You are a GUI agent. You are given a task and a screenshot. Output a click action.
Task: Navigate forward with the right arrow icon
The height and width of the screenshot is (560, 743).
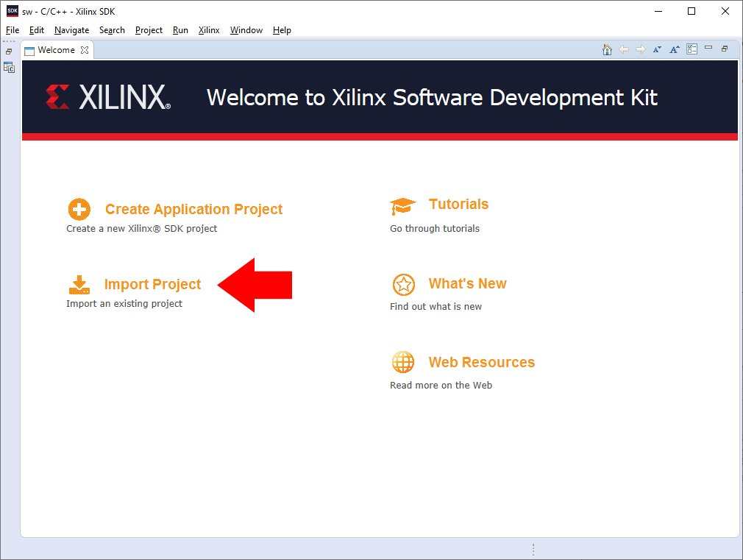click(x=641, y=49)
